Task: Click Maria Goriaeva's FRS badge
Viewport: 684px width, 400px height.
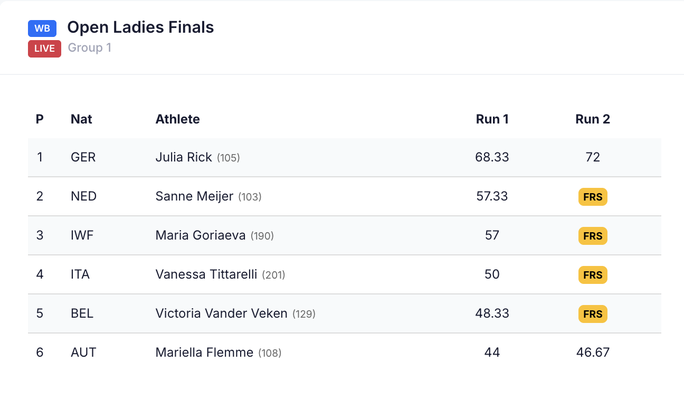Action: point(592,236)
